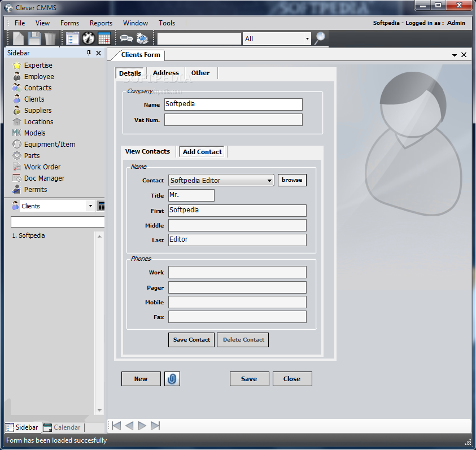The width and height of the screenshot is (476, 450).
Task: Click the toolbar search text field
Action: tap(199, 38)
